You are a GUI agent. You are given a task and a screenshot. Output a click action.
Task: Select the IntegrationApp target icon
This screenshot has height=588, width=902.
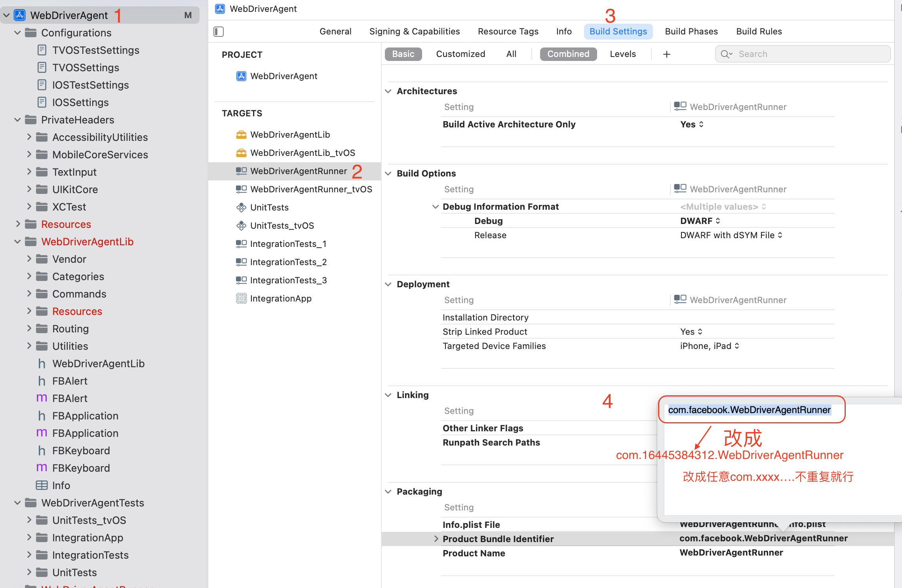241,298
